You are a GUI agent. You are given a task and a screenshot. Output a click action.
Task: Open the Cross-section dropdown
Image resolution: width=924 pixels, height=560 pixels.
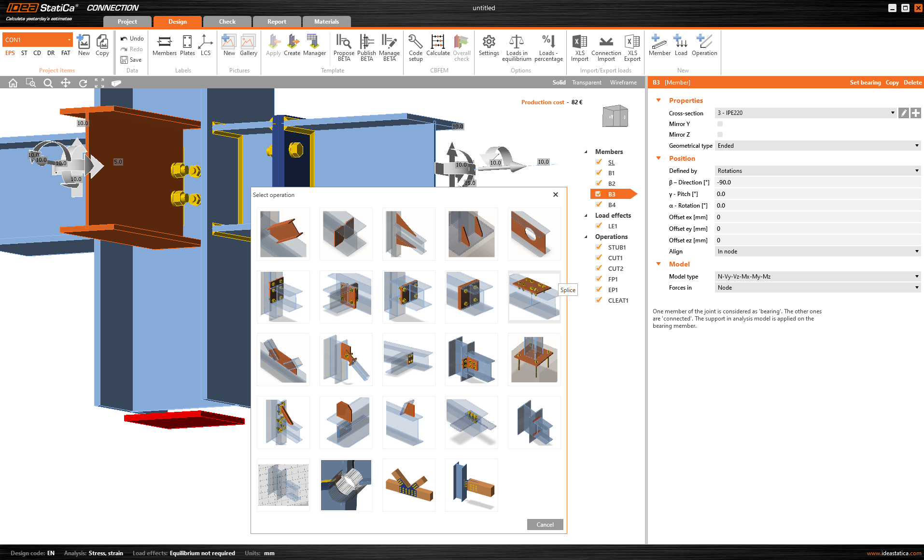[805, 113]
